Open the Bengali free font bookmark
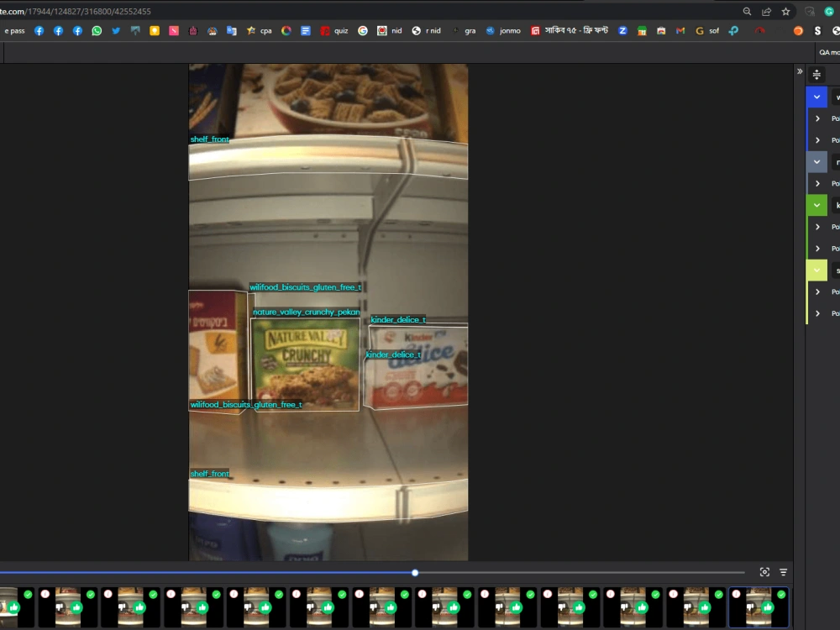This screenshot has height=630, width=840. click(570, 30)
